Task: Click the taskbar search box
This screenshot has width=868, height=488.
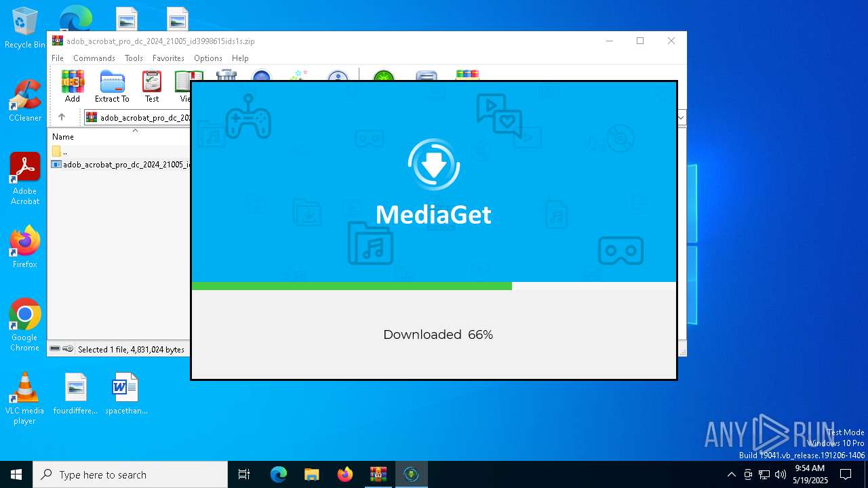Action: pyautogui.click(x=130, y=474)
